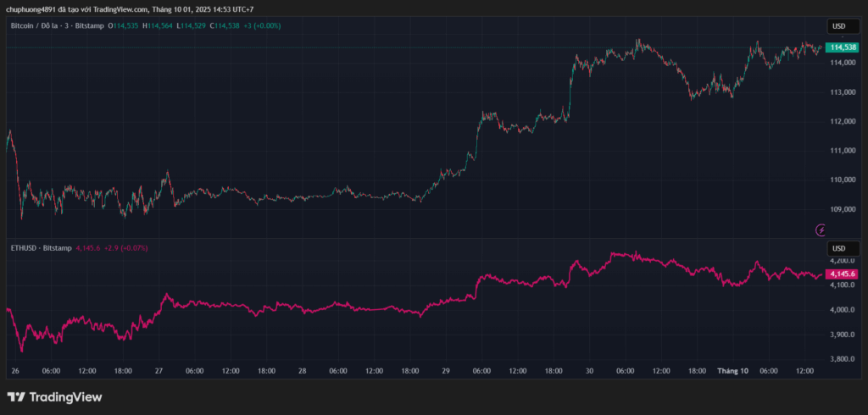This screenshot has width=868, height=415.
Task: Click the TradingView logo
Action: point(54,397)
